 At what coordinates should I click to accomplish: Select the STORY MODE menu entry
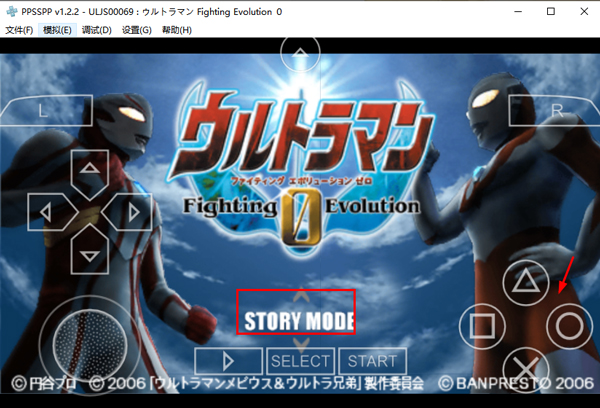299,321
